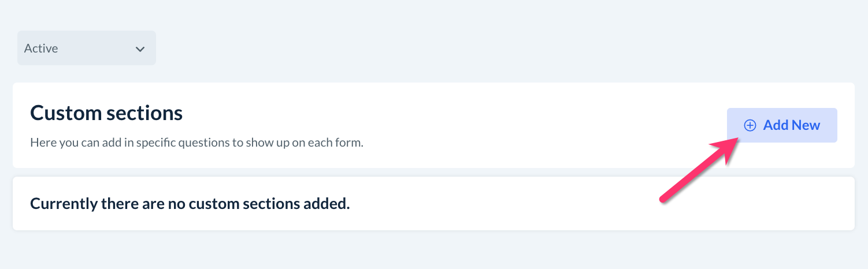Click the "no custom sections added" message
The image size is (868, 269).
pyautogui.click(x=190, y=204)
